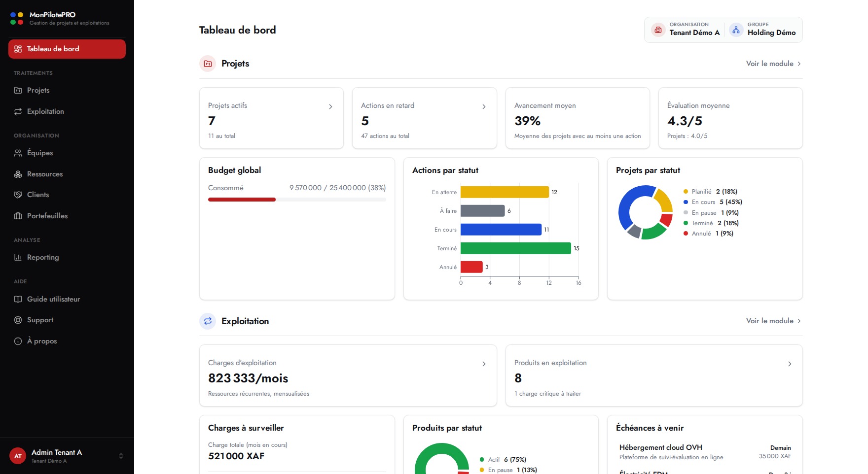Screen dimensions: 868x474
Task: Click the Projets sidebar icon
Action: pyautogui.click(x=18, y=90)
